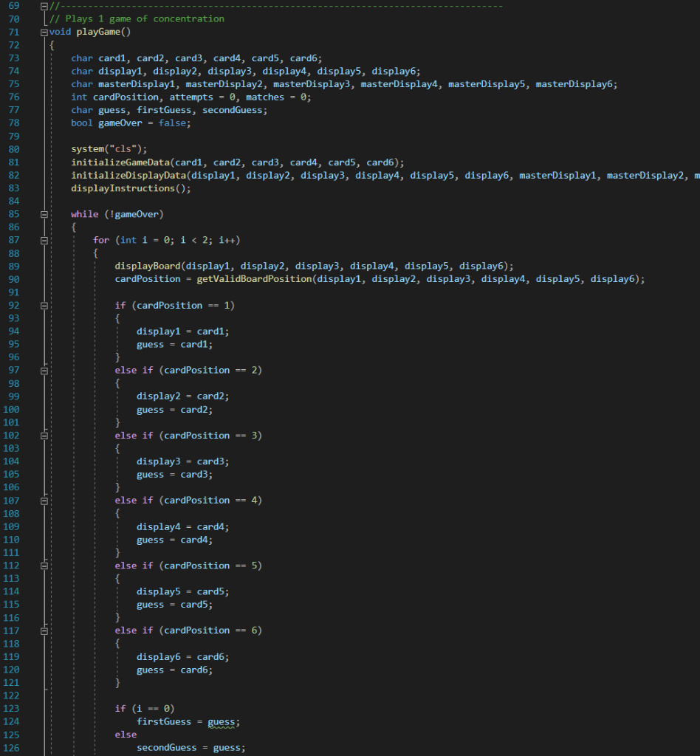Click the "guess = card6;" statement
700x756 pixels.
[x=174, y=670]
